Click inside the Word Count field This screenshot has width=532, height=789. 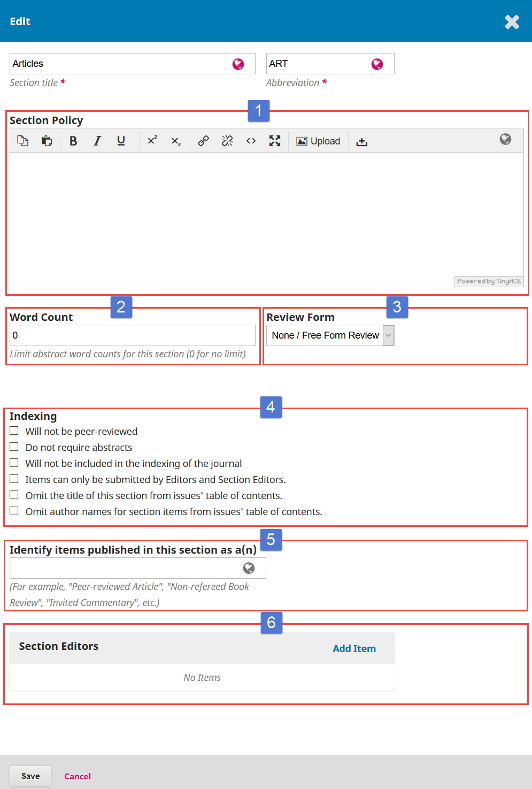[133, 335]
